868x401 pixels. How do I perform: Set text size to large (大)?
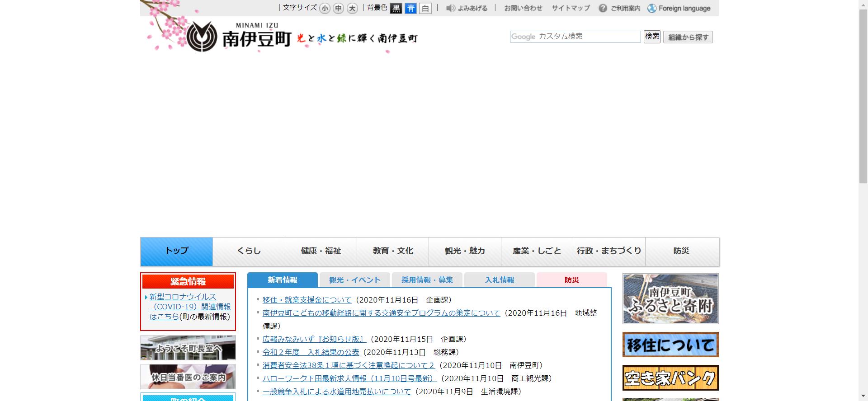(352, 8)
